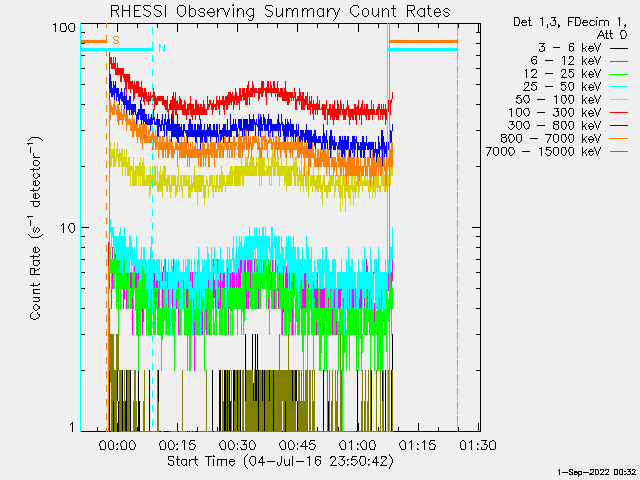Viewport: 640px width, 480px height.
Task: Click the y-axis tick label '1'
Action: coord(72,427)
